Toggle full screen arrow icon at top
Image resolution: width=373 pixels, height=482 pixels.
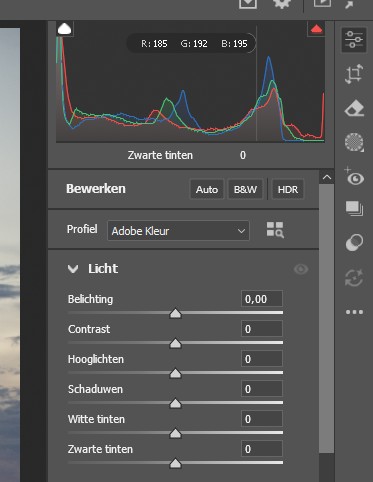[x=350, y=4]
